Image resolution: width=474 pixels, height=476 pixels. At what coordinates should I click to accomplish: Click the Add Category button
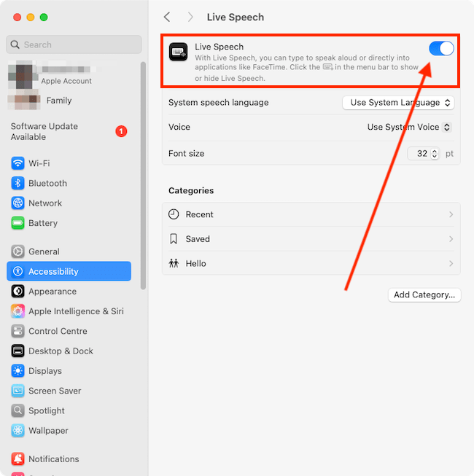point(424,294)
